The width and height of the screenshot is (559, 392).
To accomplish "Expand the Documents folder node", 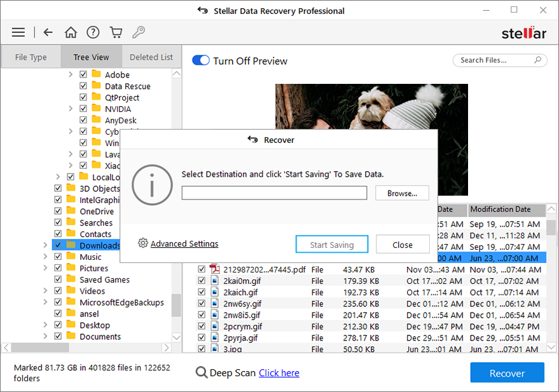I will pyautogui.click(x=45, y=336).
